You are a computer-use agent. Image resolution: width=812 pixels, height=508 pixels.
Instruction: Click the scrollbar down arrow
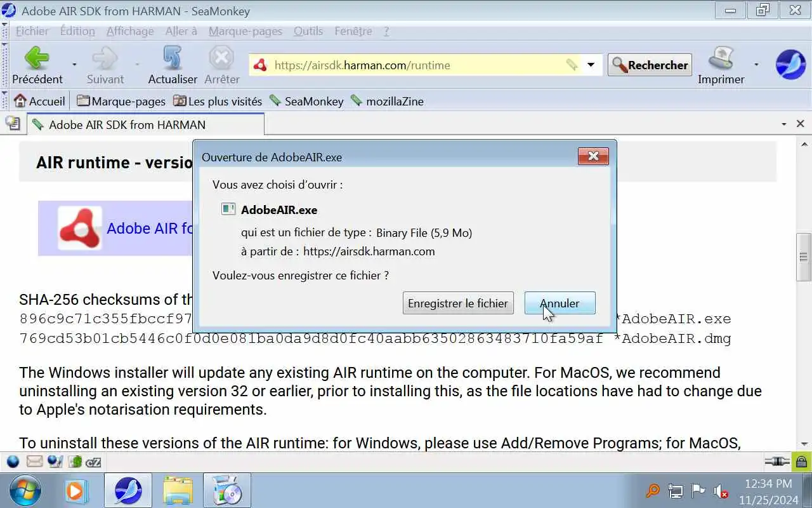click(x=804, y=443)
